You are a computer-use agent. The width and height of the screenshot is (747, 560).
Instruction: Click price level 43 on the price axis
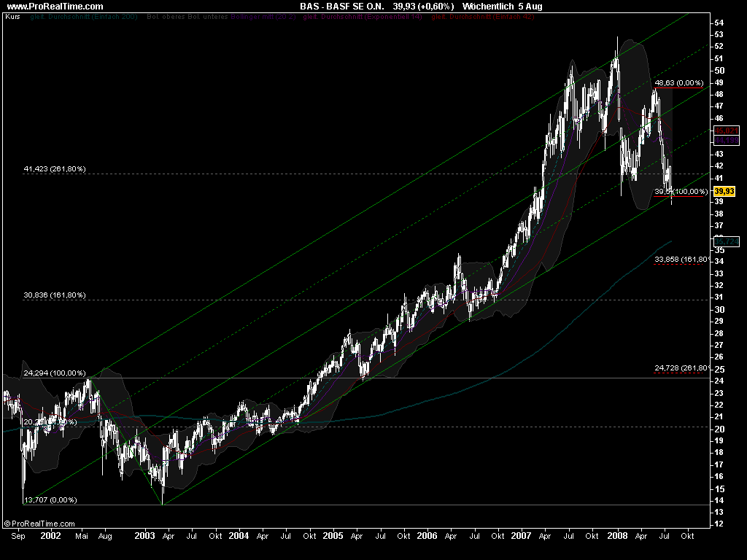point(719,154)
